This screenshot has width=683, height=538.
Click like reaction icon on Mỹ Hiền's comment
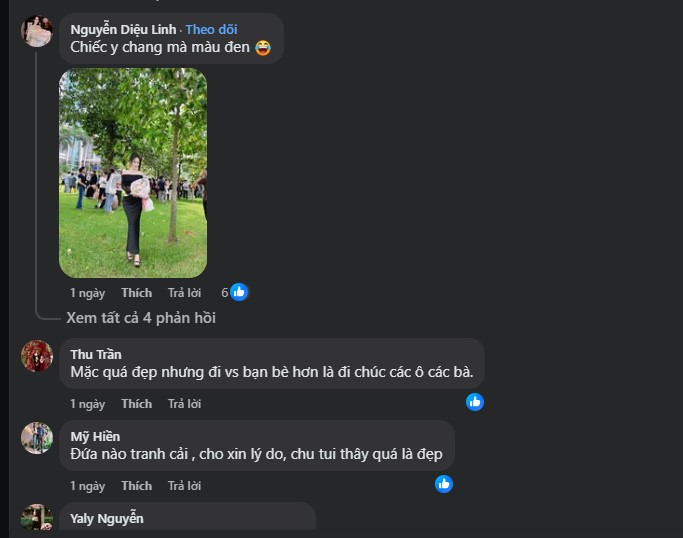444,484
